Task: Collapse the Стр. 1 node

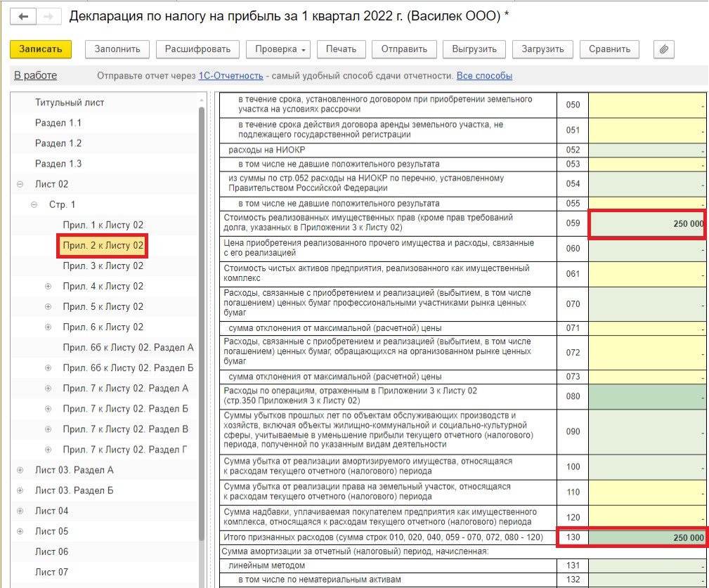Action: point(34,204)
